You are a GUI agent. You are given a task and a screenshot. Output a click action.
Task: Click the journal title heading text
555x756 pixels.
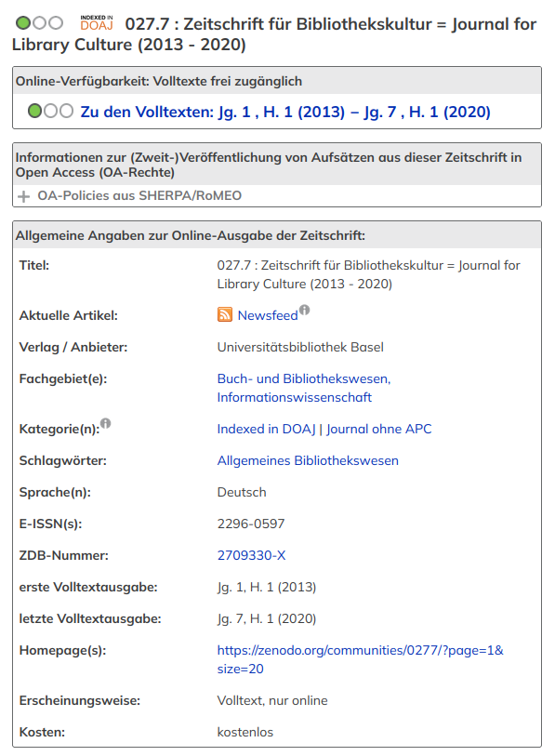[274, 33]
